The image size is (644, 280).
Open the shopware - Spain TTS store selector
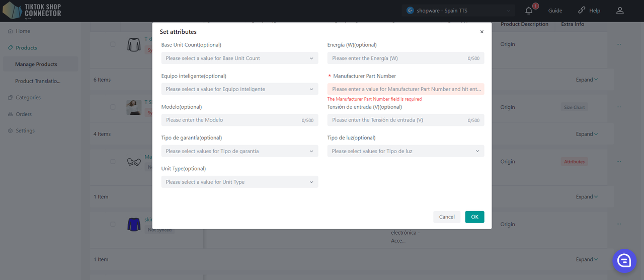click(x=458, y=11)
